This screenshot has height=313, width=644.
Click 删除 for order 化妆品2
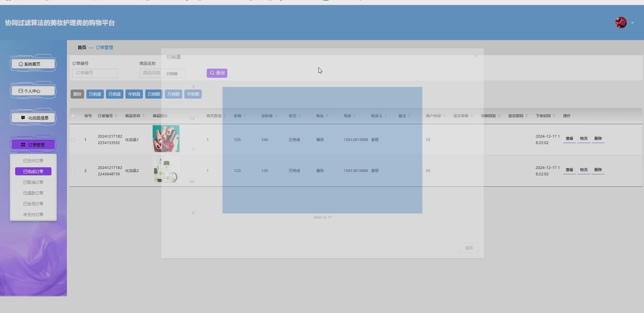pyautogui.click(x=598, y=170)
